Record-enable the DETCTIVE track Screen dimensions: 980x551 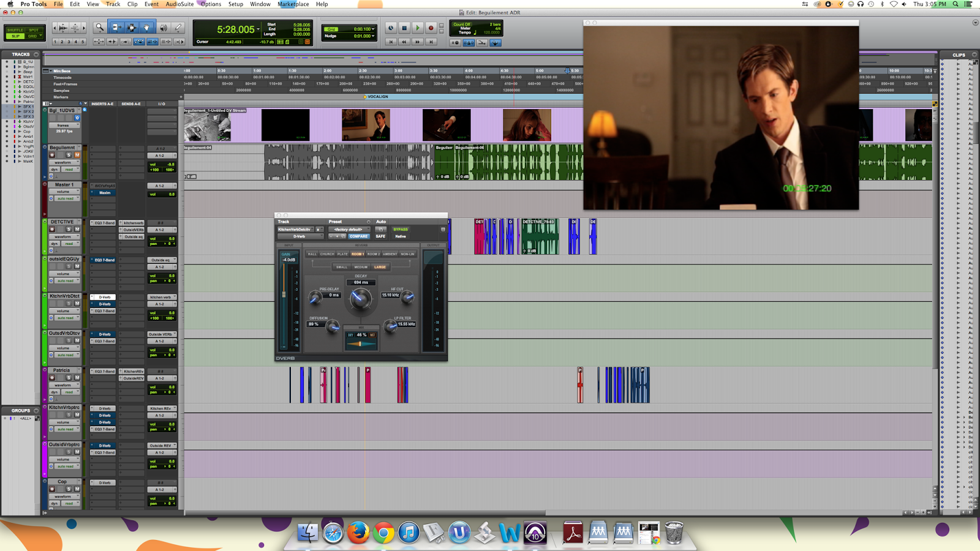52,229
